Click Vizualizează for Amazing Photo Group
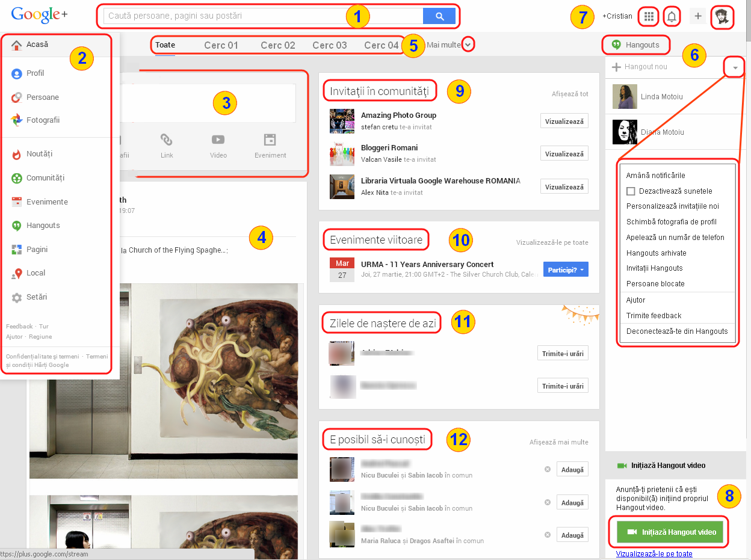Image resolution: width=751 pixels, height=560 pixels. tap(564, 122)
